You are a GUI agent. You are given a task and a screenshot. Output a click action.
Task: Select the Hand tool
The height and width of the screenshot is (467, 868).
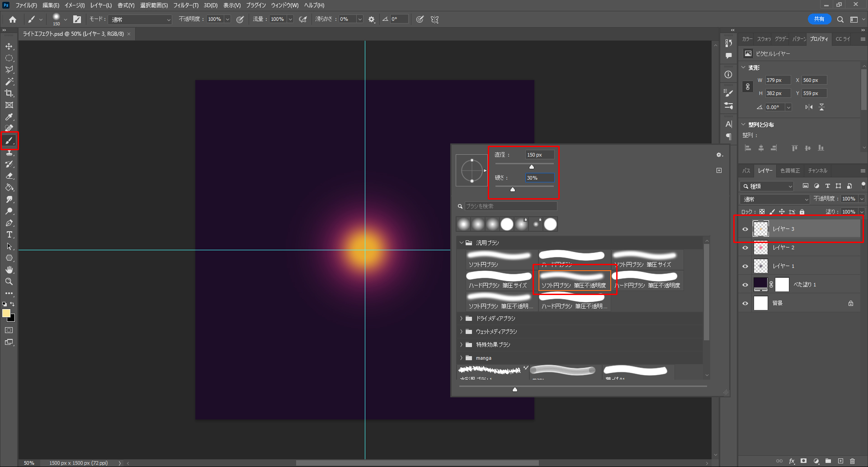(9, 270)
